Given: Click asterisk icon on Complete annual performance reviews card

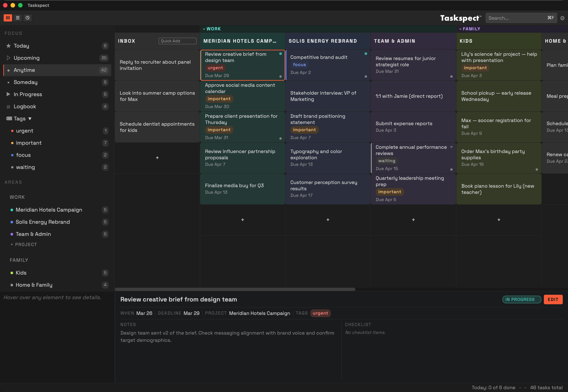Looking at the screenshot, I should tap(451, 169).
